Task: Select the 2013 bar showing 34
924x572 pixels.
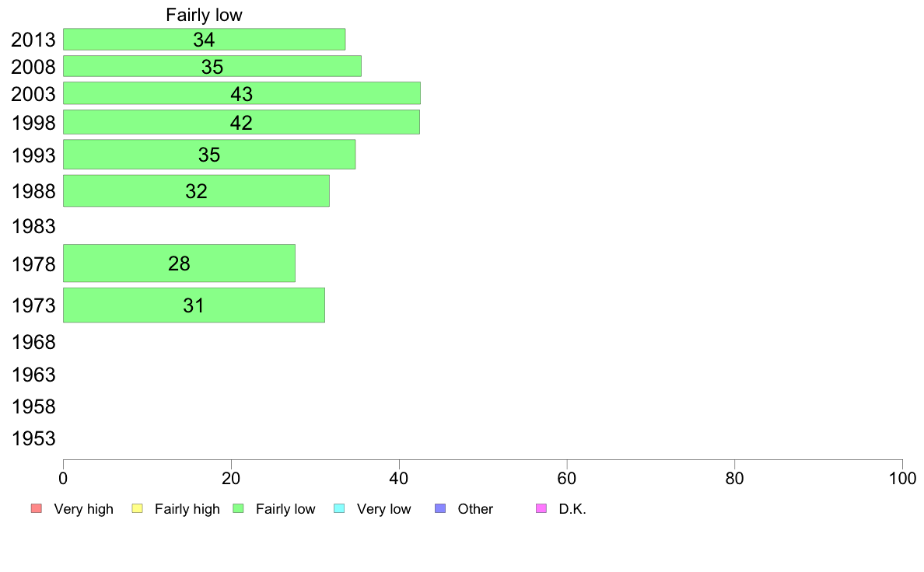Action: (204, 40)
